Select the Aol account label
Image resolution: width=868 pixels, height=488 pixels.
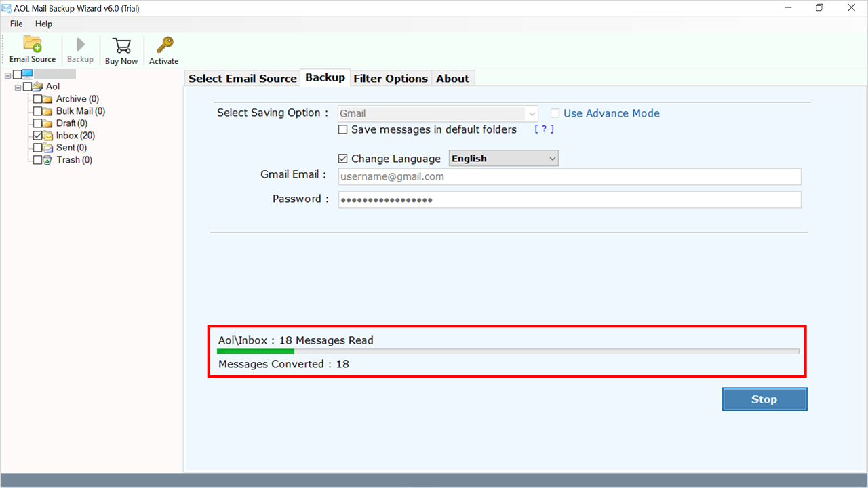coord(53,87)
